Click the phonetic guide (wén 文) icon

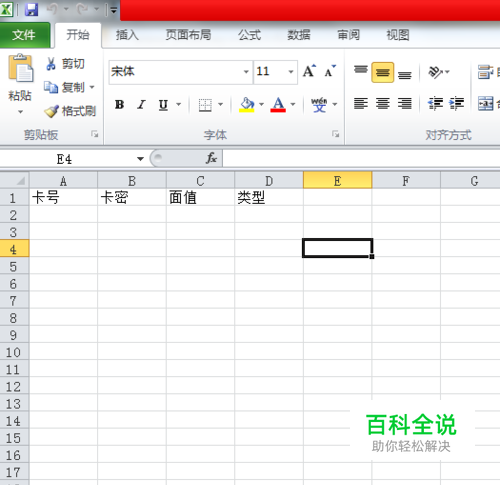tap(319, 105)
